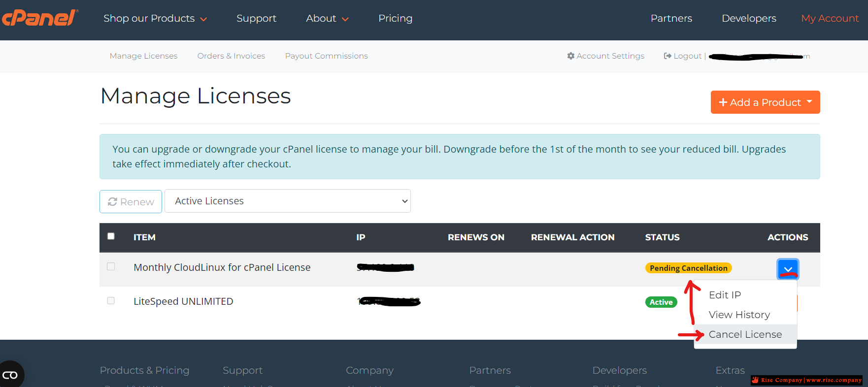Image resolution: width=868 pixels, height=387 pixels.
Task: Click the LiteSpeed UNLIMITED item text
Action: pyautogui.click(x=183, y=301)
